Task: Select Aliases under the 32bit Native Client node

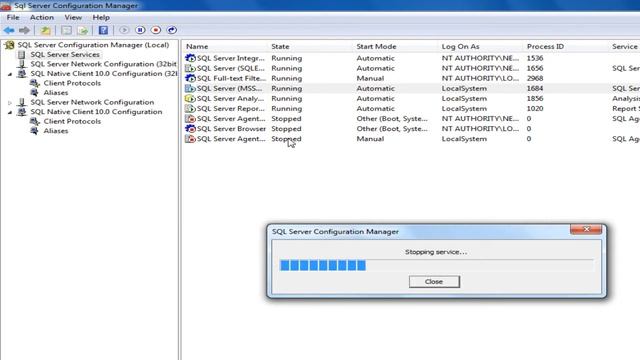Action: pyautogui.click(x=56, y=93)
